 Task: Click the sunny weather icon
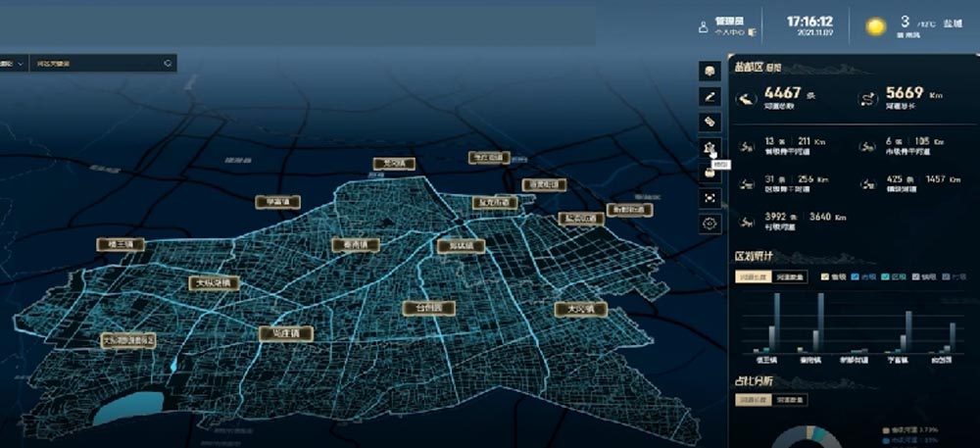pos(875,26)
